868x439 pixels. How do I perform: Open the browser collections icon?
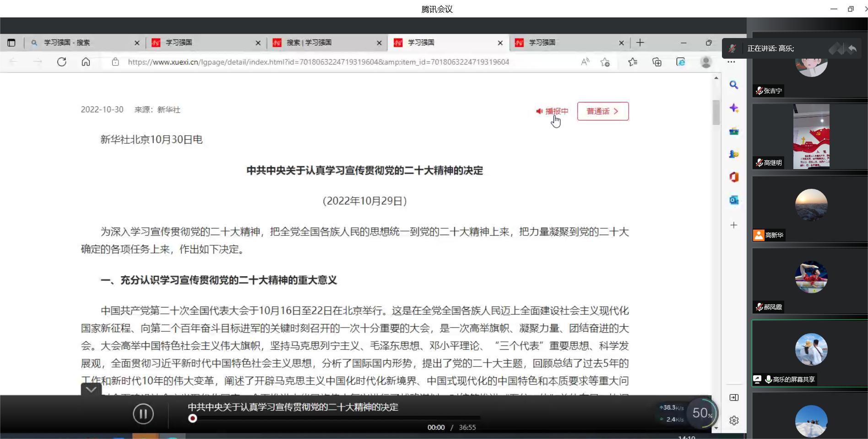coord(657,62)
